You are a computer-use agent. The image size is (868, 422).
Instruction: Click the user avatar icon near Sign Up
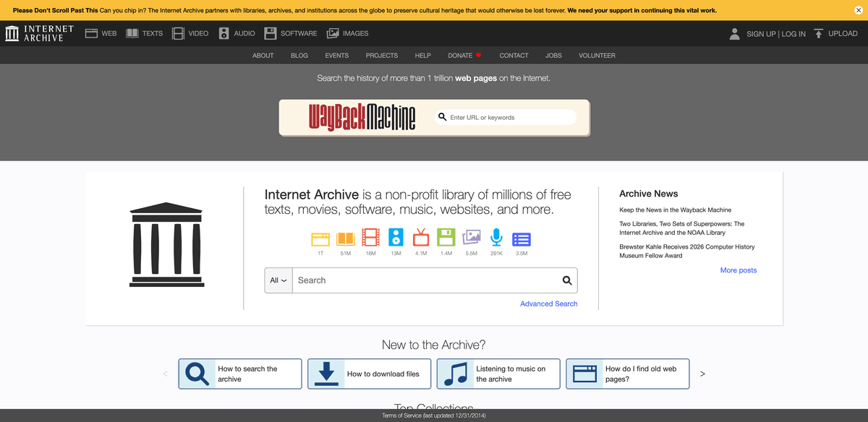pyautogui.click(x=735, y=33)
